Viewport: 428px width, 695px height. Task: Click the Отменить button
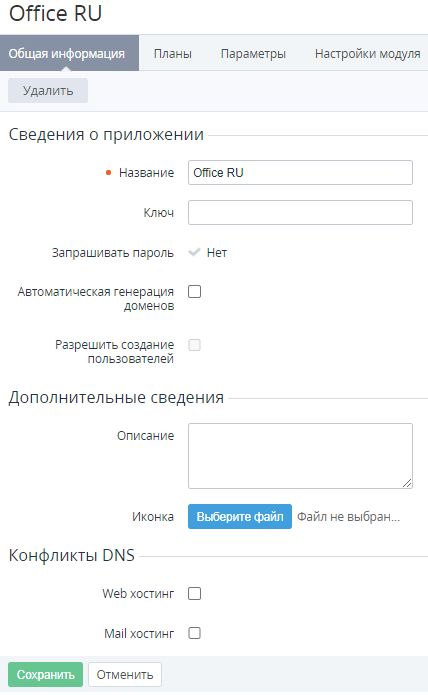[x=125, y=675]
